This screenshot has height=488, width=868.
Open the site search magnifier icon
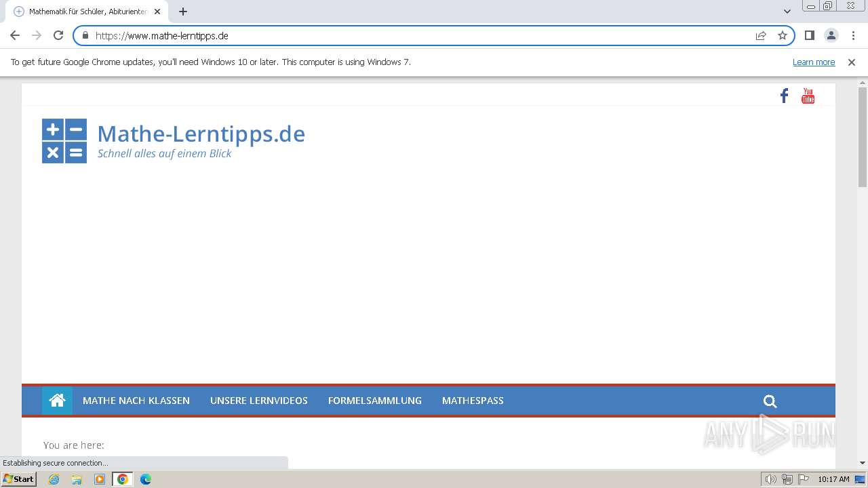(770, 401)
